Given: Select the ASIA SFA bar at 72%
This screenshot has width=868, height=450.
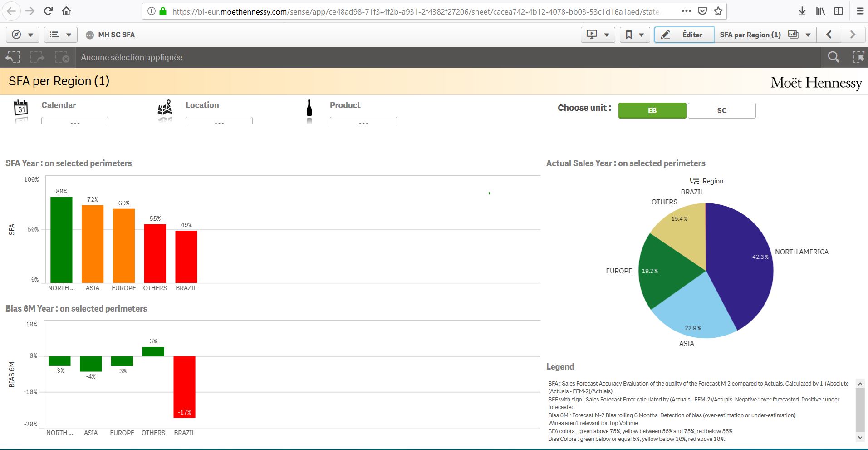Looking at the screenshot, I should [x=93, y=244].
